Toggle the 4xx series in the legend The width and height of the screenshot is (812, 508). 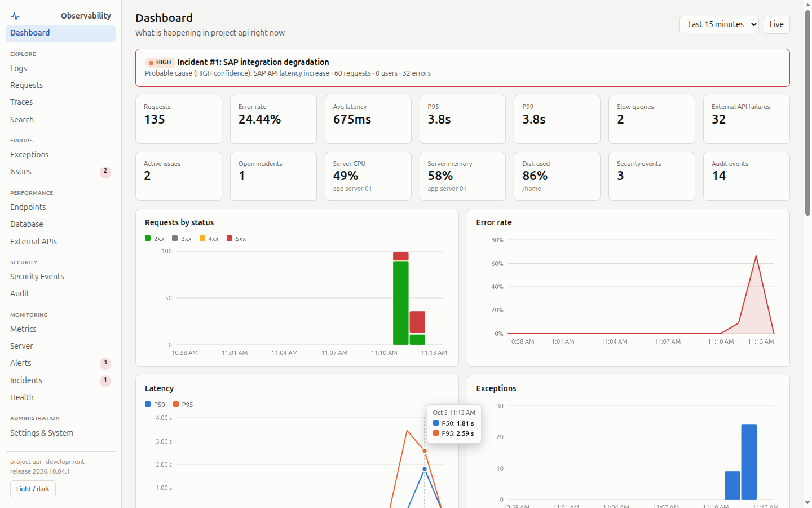click(x=209, y=239)
